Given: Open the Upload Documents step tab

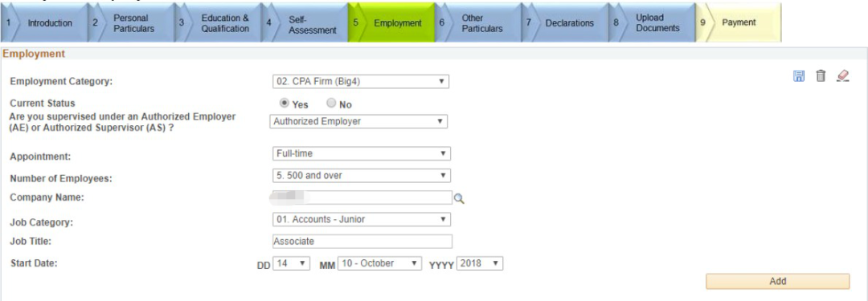Looking at the screenshot, I should (653, 22).
